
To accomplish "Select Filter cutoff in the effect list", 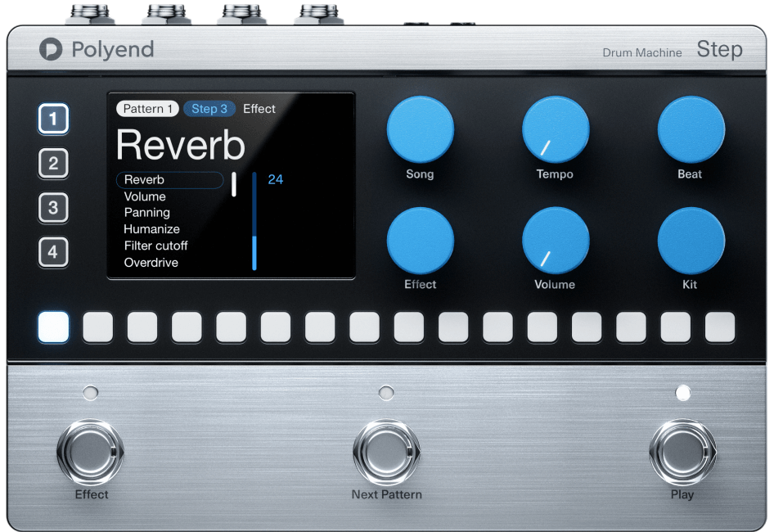I will click(x=156, y=246).
